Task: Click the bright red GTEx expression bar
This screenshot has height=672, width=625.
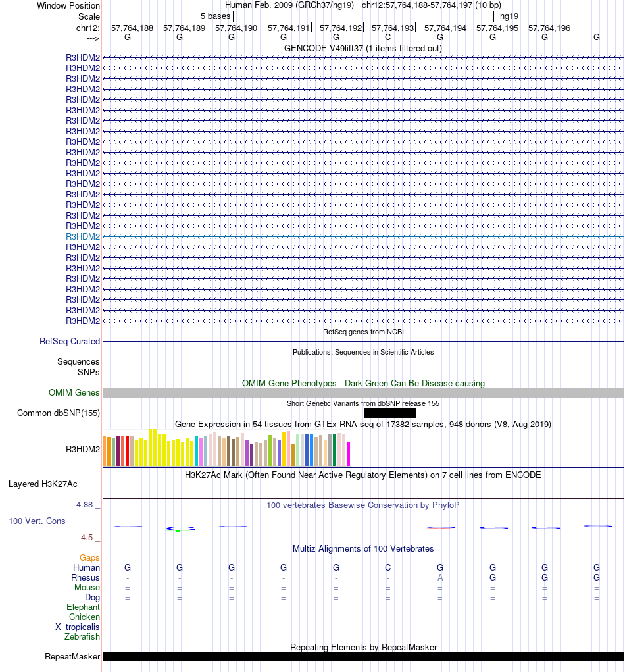Action: 127,451
